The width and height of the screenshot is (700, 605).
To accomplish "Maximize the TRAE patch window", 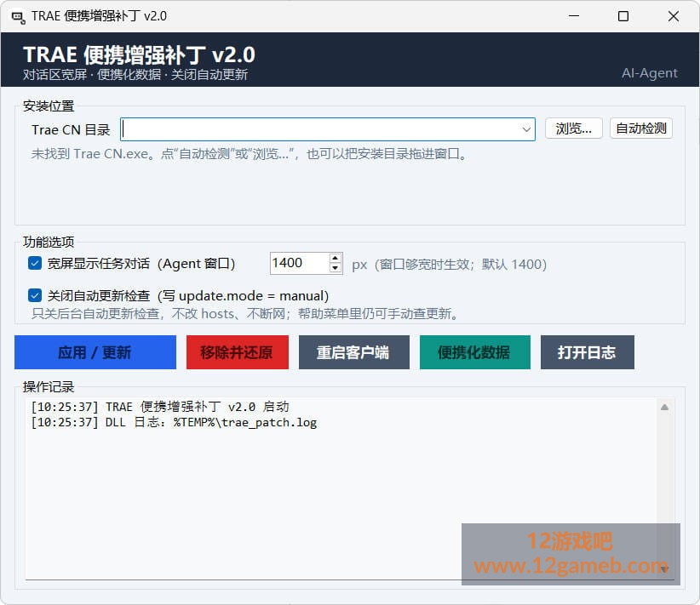I will point(623,16).
